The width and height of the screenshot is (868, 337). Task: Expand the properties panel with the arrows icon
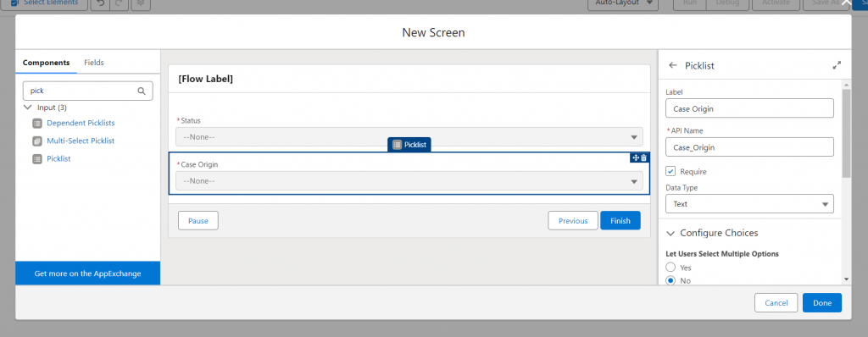[x=837, y=65]
